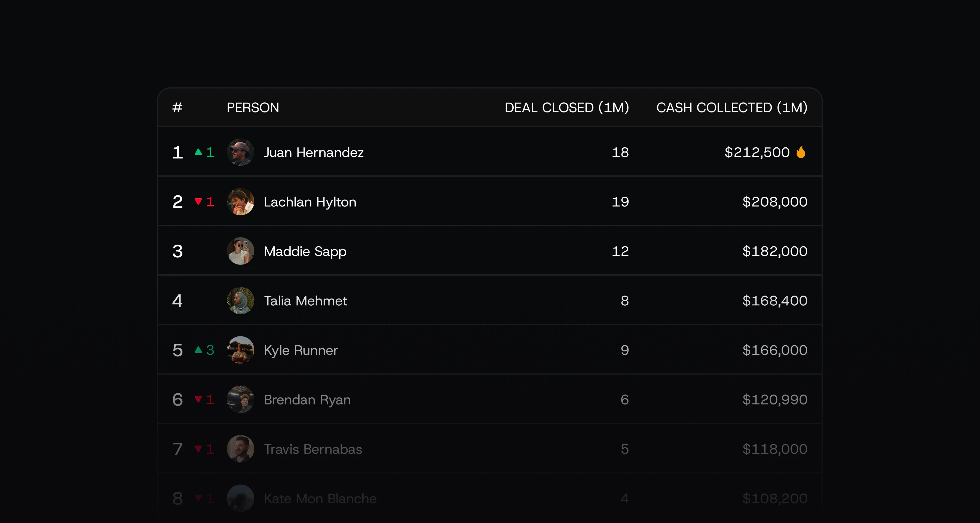Screen dimensions: 980x523
Task: Click the # rank column header
Action: pos(177,108)
